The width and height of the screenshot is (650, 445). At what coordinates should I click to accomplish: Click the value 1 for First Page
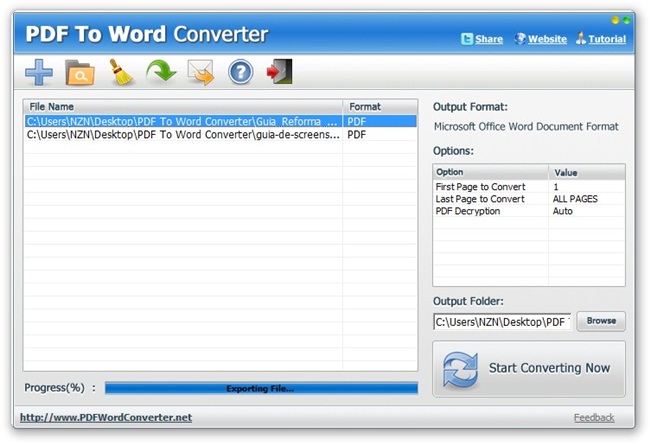click(556, 187)
